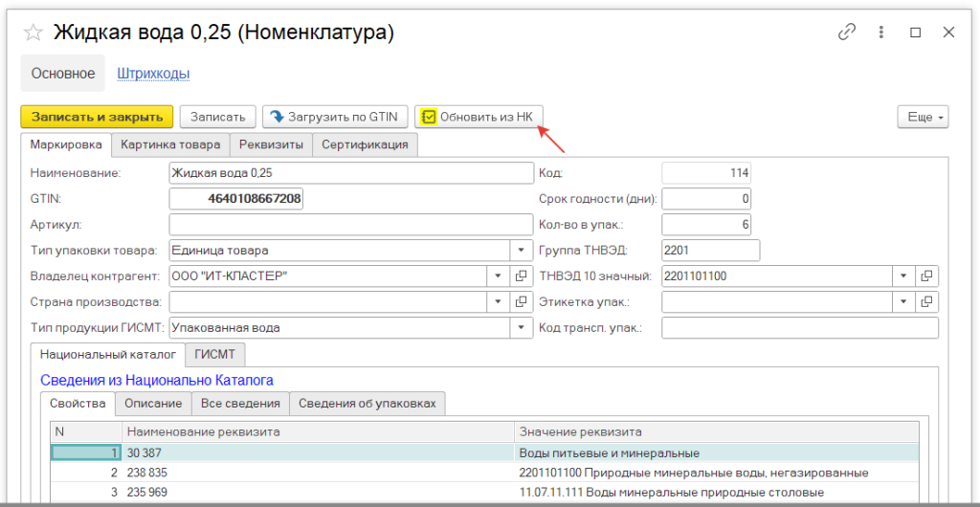This screenshot has height=507, width=980.
Task: Click the N column header
Action: point(86,432)
